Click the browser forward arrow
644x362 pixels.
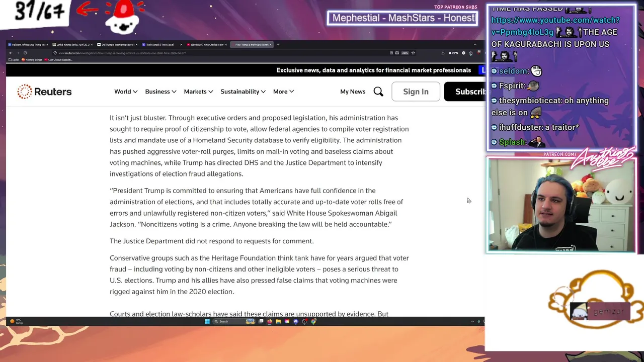pos(18,53)
